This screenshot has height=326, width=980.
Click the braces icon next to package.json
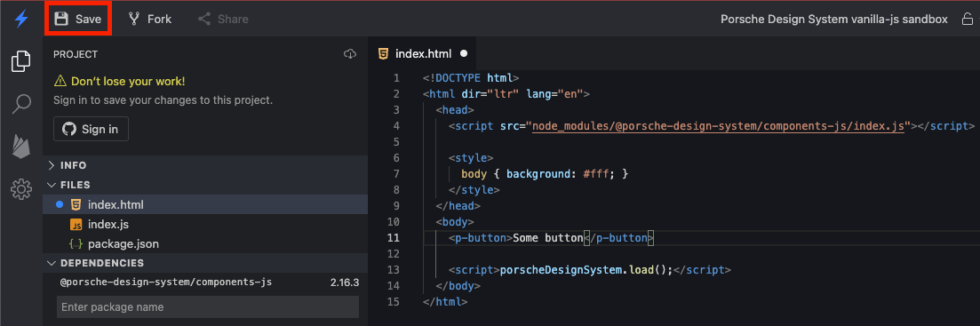coord(76,243)
